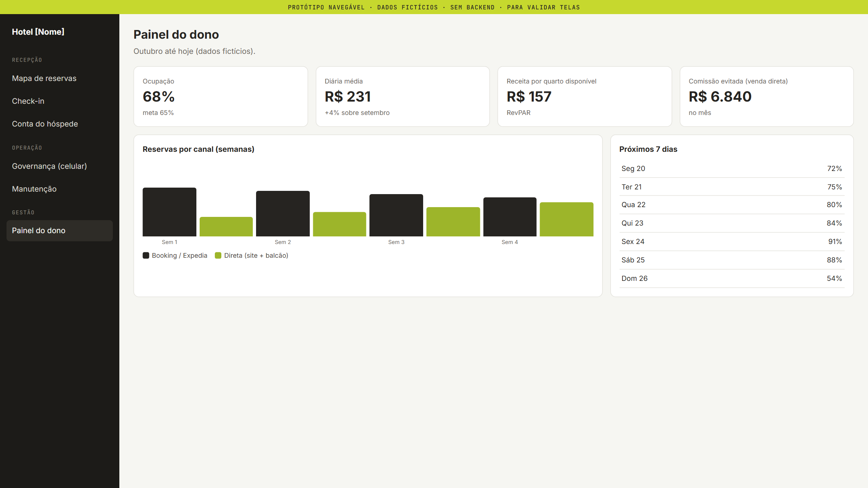Click the green Direta legend swatch
Image resolution: width=868 pixels, height=488 pixels.
click(x=218, y=256)
